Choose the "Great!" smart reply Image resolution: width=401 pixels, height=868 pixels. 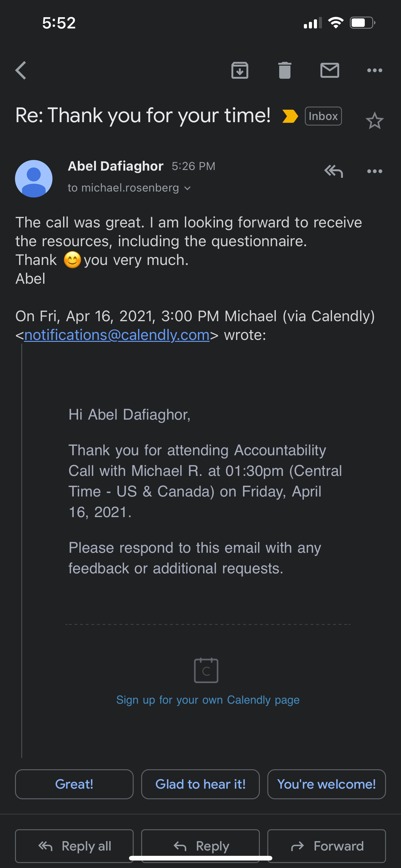[x=74, y=784]
